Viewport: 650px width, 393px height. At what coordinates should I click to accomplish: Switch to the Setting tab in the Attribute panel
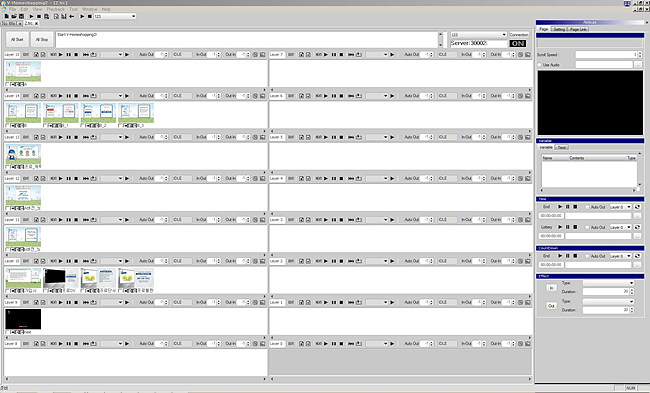tap(559, 29)
